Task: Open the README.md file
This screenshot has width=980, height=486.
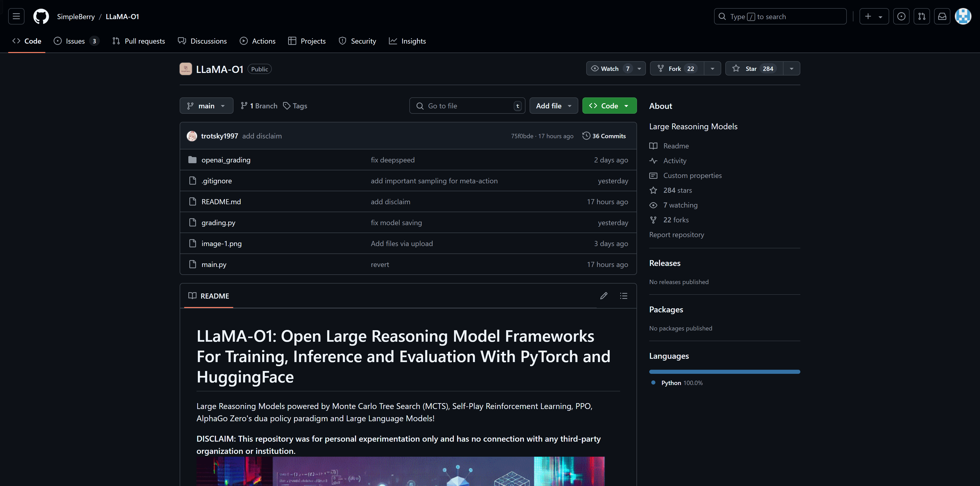Action: [x=221, y=201]
